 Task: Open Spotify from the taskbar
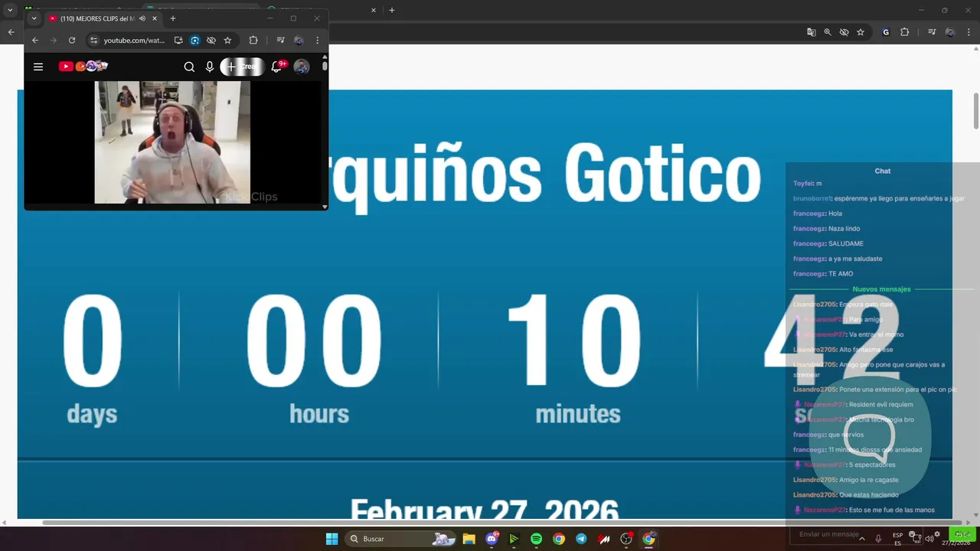tap(536, 539)
